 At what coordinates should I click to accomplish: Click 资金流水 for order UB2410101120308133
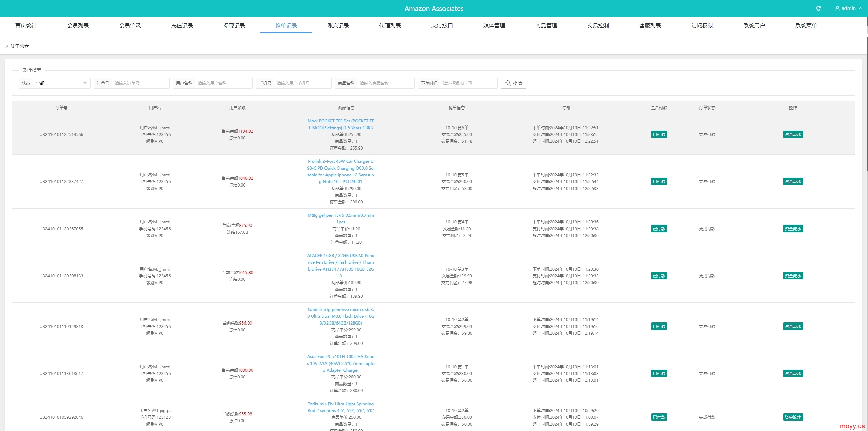793,276
